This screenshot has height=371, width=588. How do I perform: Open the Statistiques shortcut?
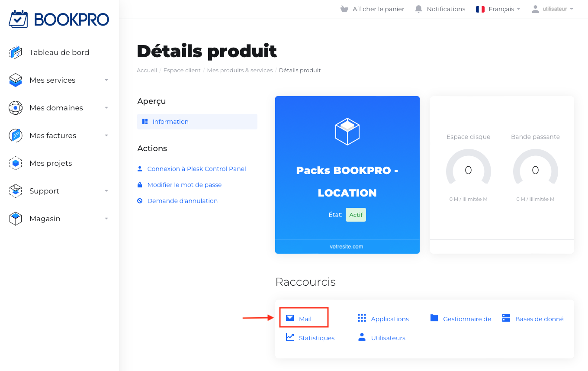[317, 338]
